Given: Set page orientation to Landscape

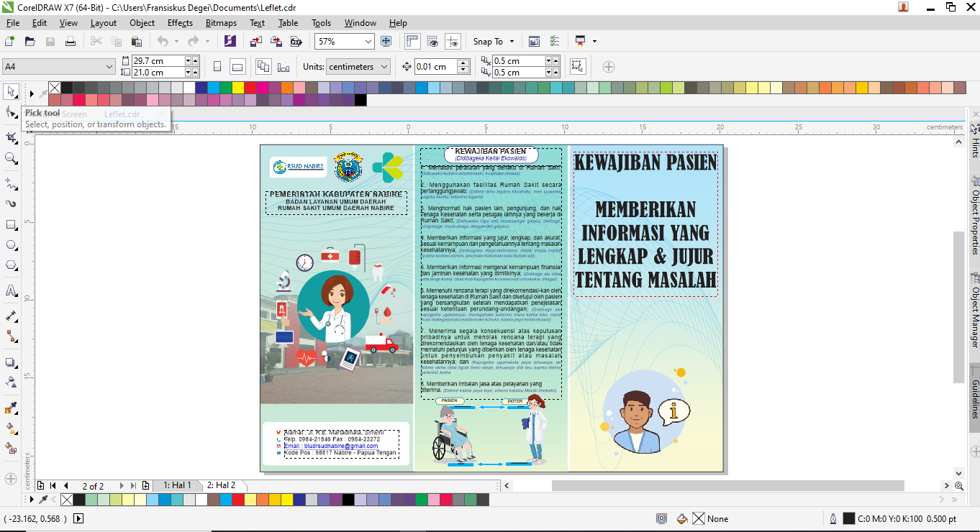Looking at the screenshot, I should [x=237, y=67].
